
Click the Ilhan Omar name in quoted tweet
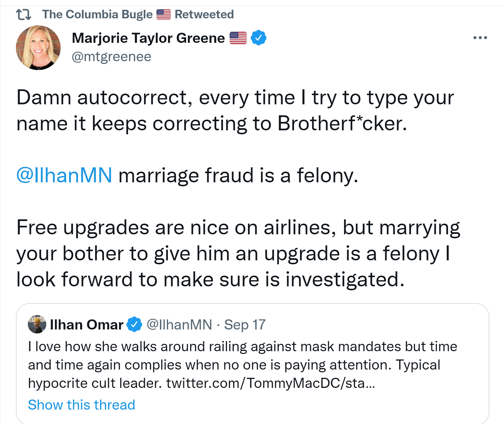coord(87,325)
